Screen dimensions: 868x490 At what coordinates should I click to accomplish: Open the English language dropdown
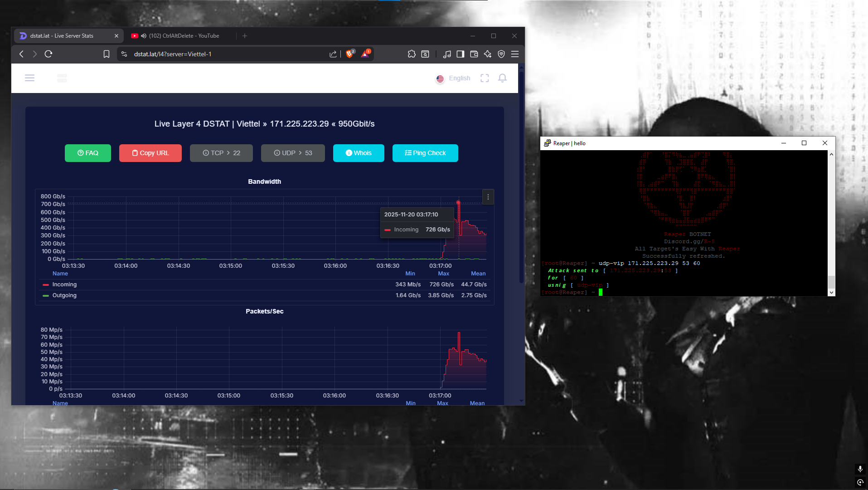tap(453, 78)
